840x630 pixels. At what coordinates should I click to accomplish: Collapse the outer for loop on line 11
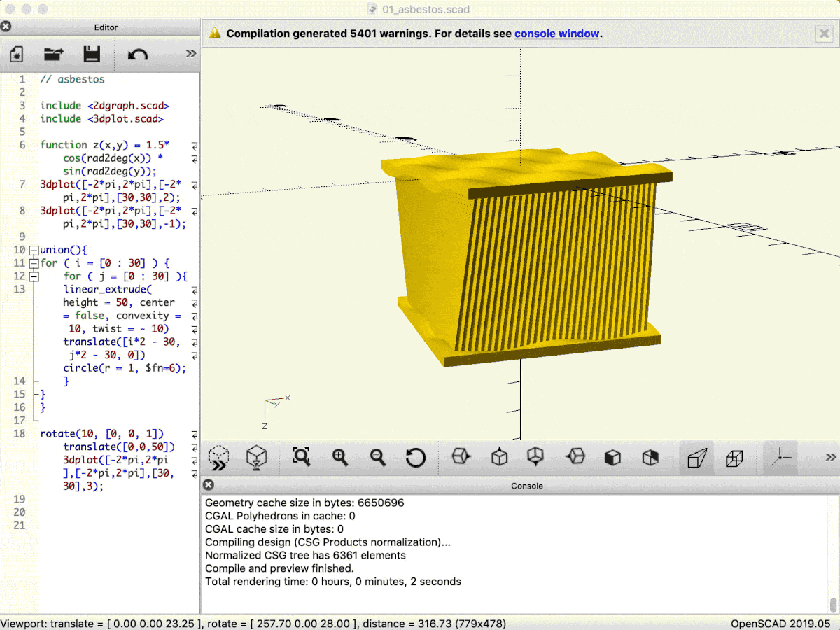click(33, 263)
